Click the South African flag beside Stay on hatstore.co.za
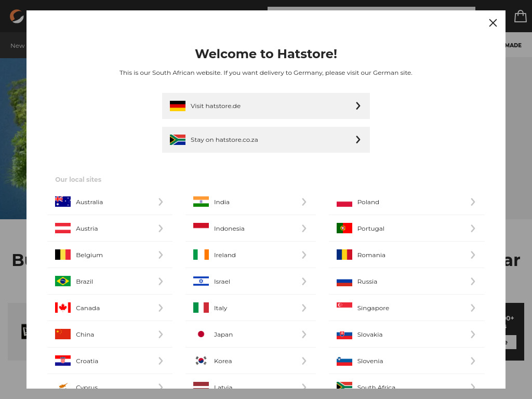The height and width of the screenshot is (399, 532). (178, 140)
